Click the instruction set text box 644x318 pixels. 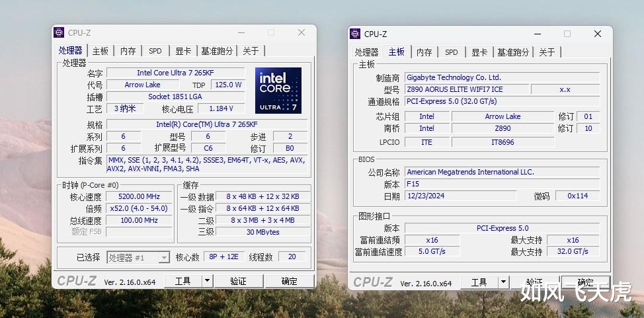point(207,165)
